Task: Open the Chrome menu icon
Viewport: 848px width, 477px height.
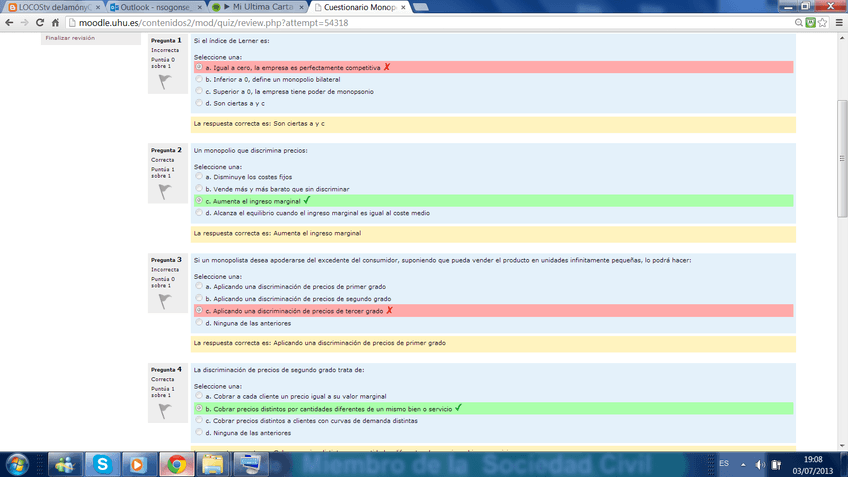Action: 837,22
